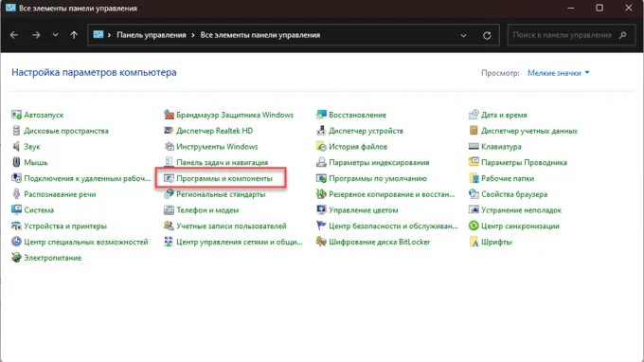Screen dimensions: 644x362
Task: Open the Резервное копирование и восстановление link
Action: tap(392, 194)
